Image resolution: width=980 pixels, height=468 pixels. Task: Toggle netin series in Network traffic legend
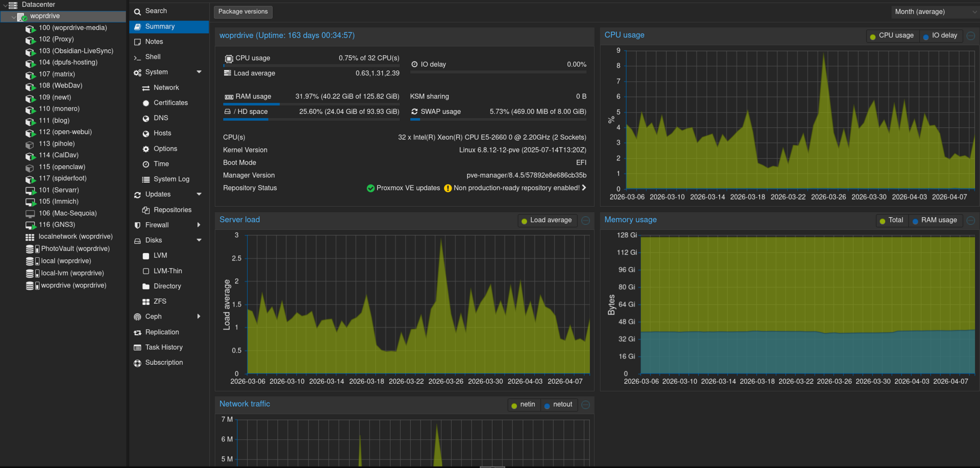tap(523, 405)
